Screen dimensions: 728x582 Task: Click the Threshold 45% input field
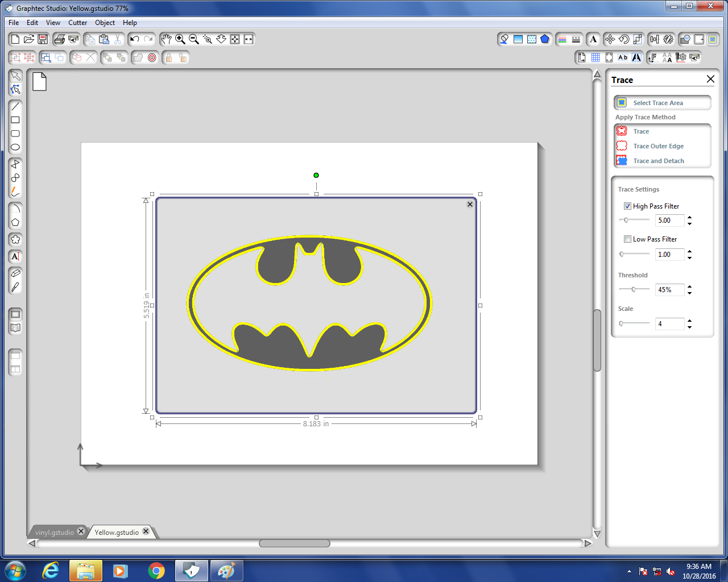click(x=669, y=290)
